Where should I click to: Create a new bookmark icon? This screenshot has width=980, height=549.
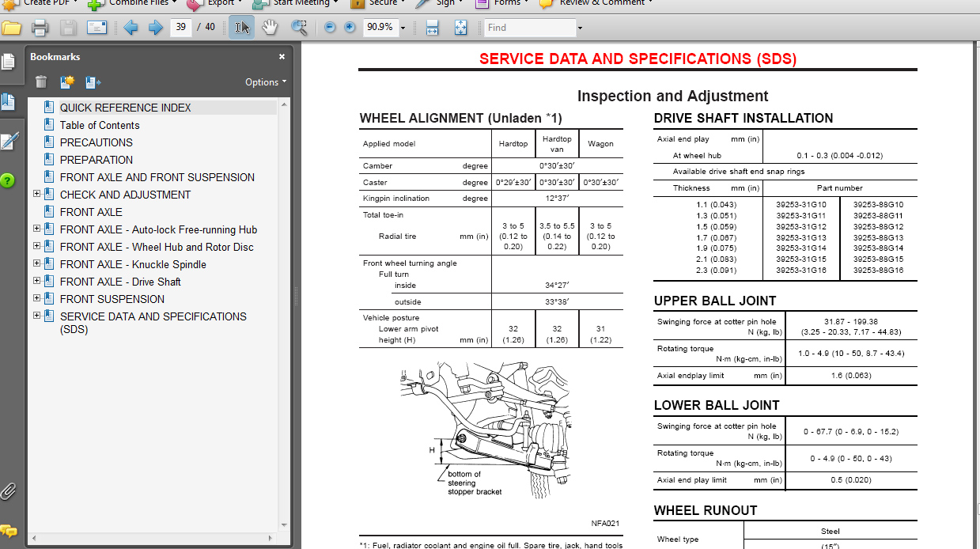click(x=67, y=81)
